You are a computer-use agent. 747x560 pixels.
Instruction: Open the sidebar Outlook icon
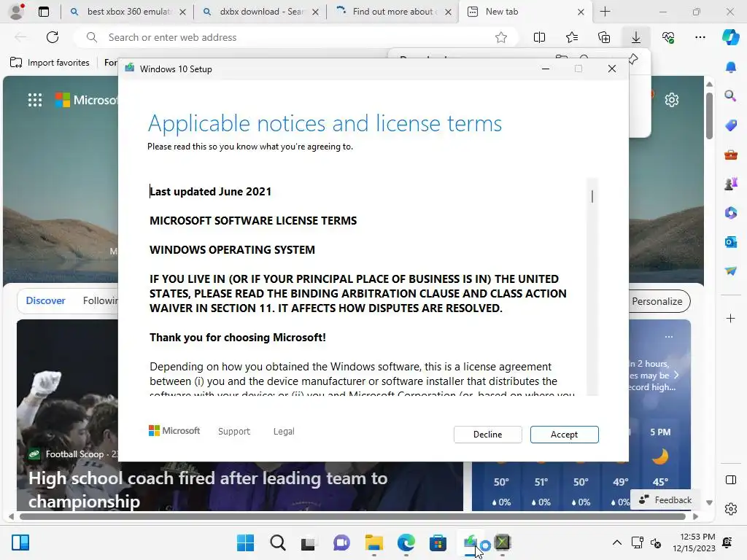point(731,242)
